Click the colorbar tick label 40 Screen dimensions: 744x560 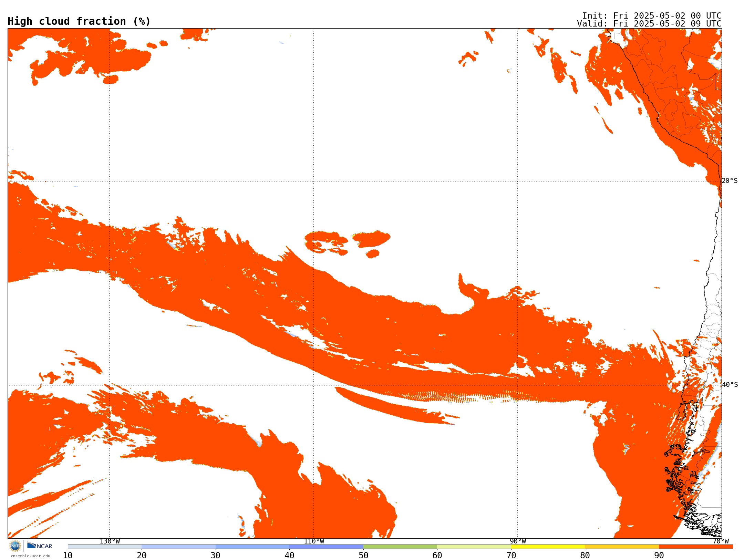point(289,555)
